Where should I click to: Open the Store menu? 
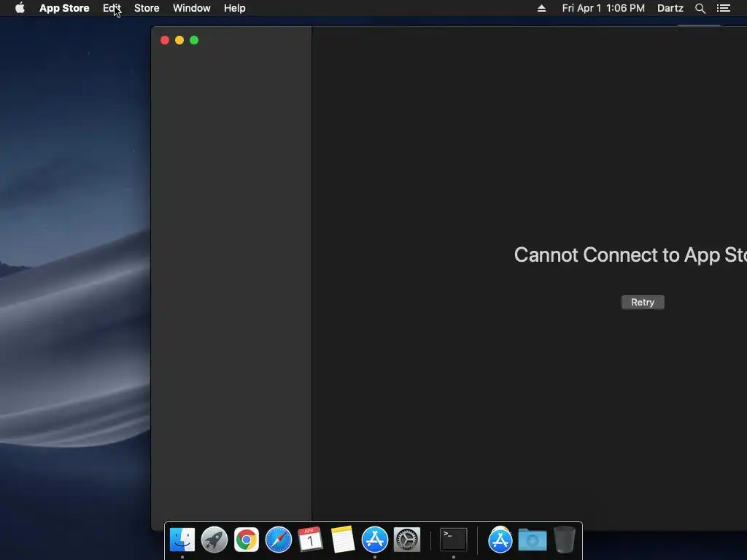coord(147,8)
